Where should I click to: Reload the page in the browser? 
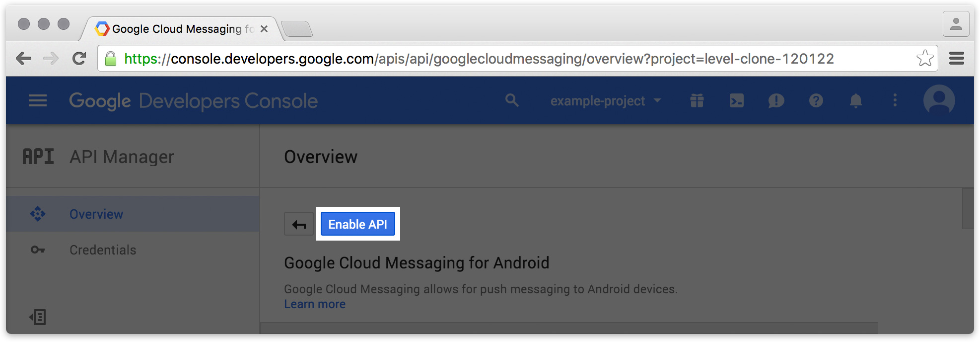(79, 59)
